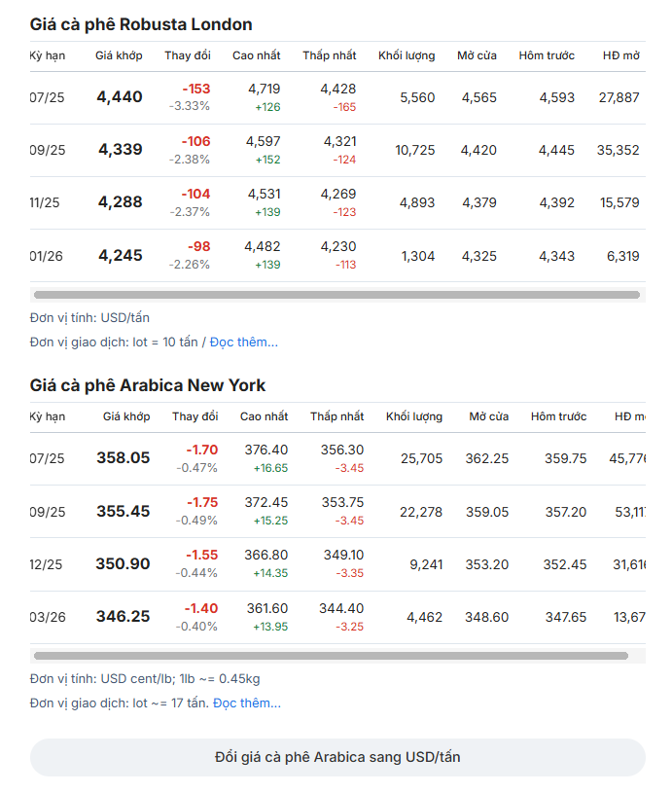Click the Arabica to USD/tấn conversion button

tap(337, 757)
